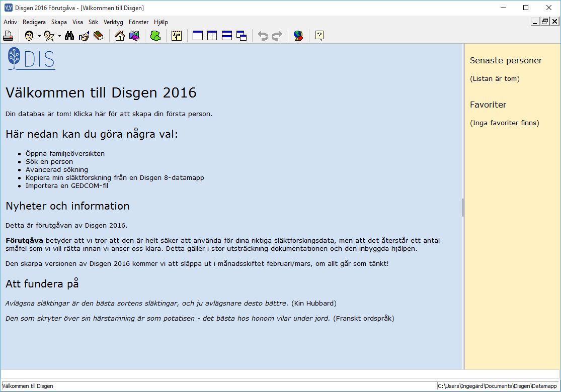Restore the inner Välkommen document window

544,22
